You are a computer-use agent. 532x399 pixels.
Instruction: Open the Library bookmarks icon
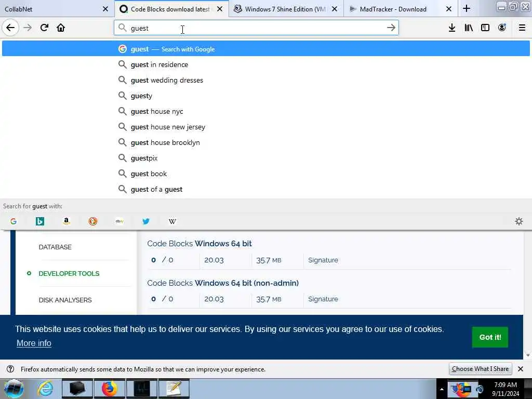(x=469, y=28)
